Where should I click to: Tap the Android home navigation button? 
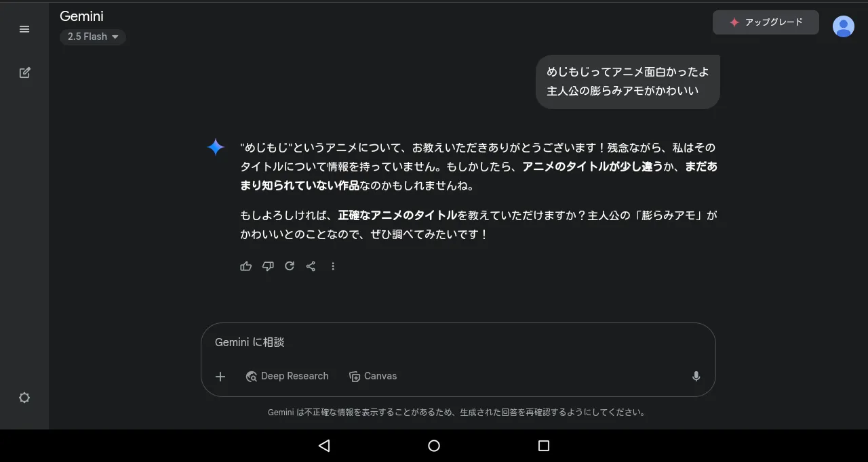(x=434, y=446)
